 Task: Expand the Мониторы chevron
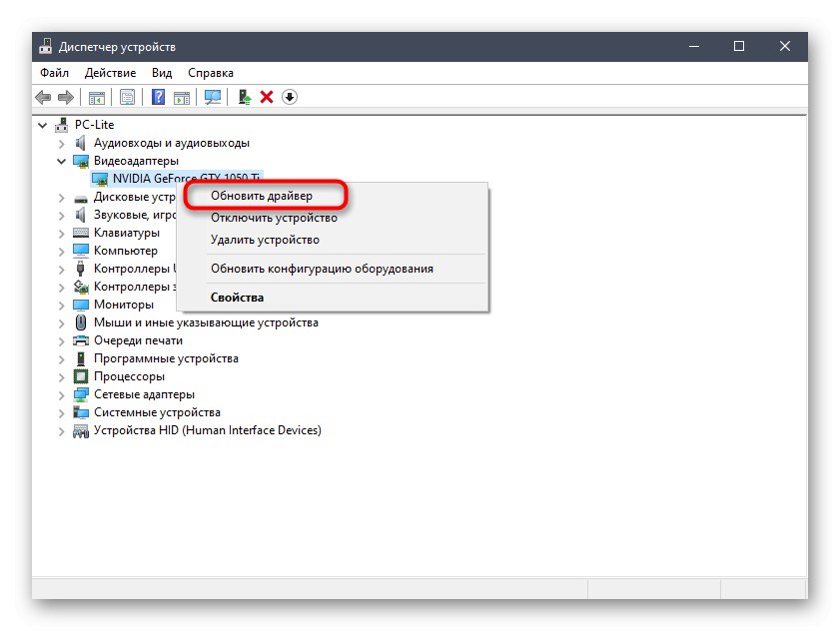(x=62, y=306)
